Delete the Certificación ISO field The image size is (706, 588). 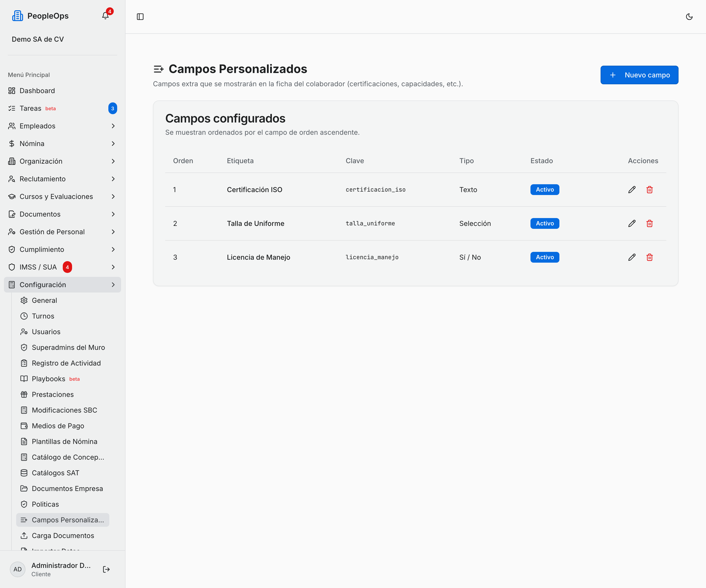[650, 190]
